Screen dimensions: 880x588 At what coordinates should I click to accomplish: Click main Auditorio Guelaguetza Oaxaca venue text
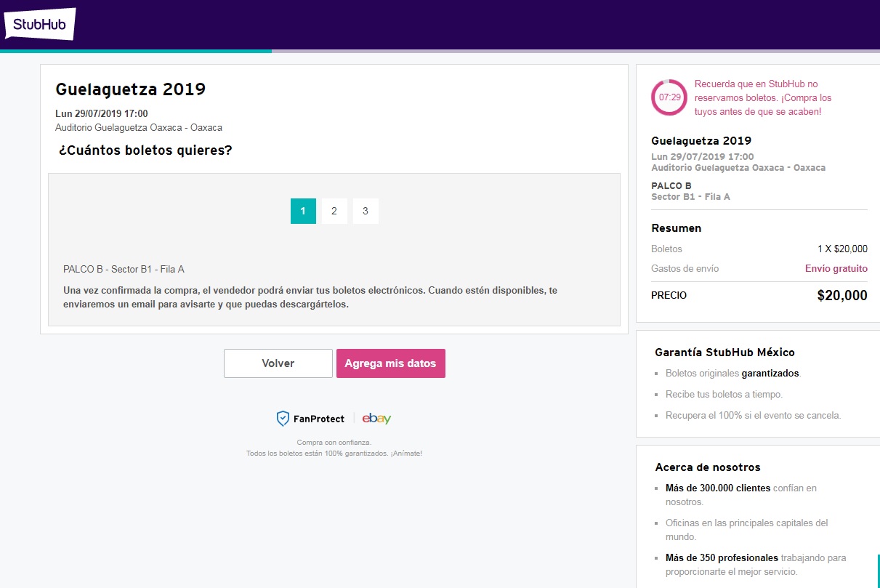pyautogui.click(x=139, y=128)
